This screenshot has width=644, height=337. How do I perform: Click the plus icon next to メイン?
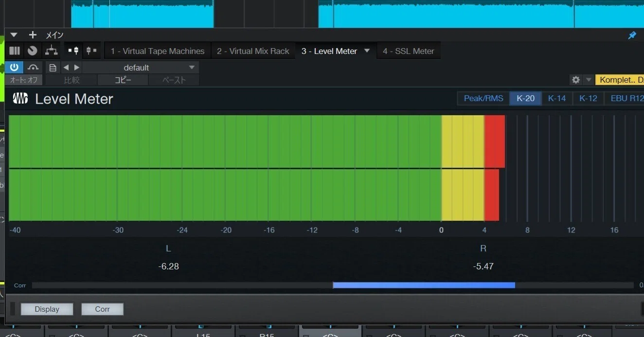(33, 35)
